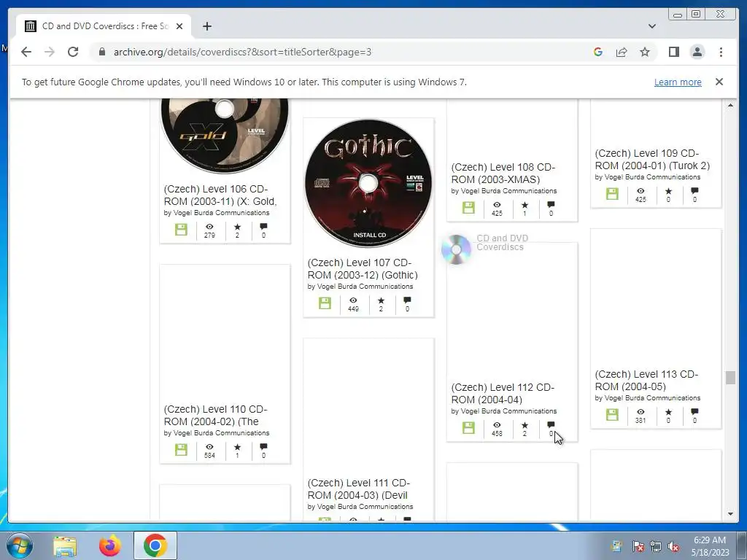
Task: Open (Czech) Level 108 CD-ROM (2003-XMAS) title
Action: tap(503, 174)
